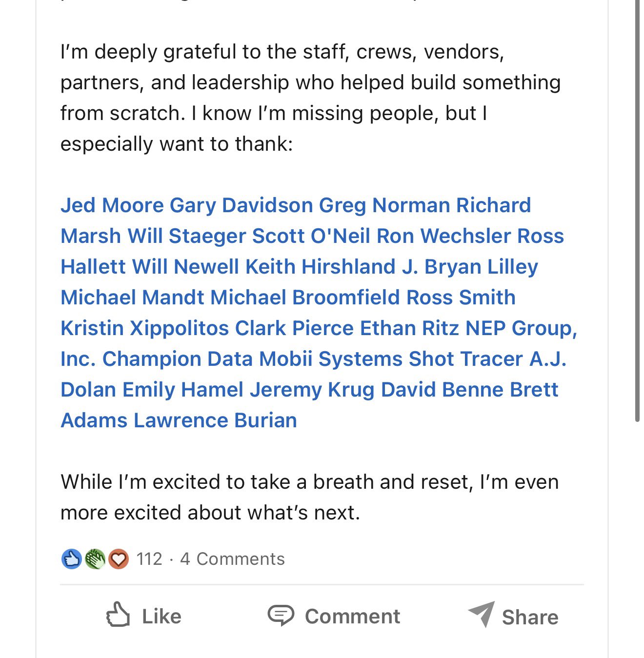Click the vertical scrollbar on the right
Viewport: 644px width, 658px height.
click(637, 210)
